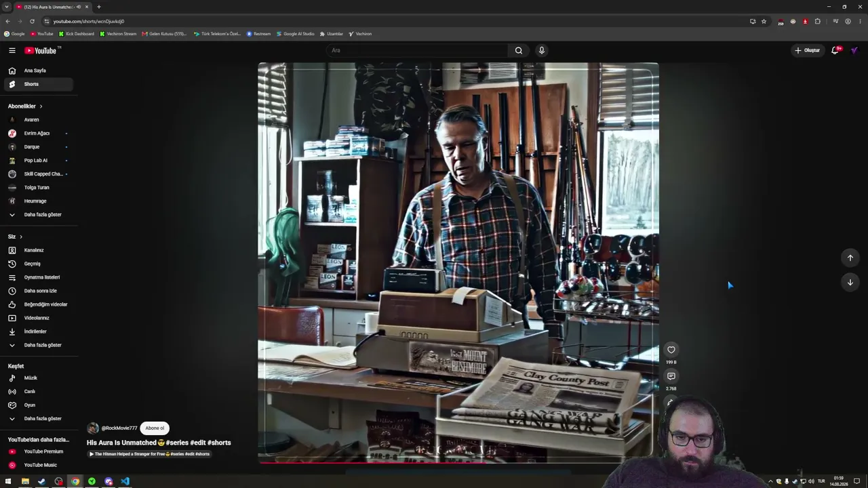
Task: Open YouTube Music link
Action: pos(38,465)
